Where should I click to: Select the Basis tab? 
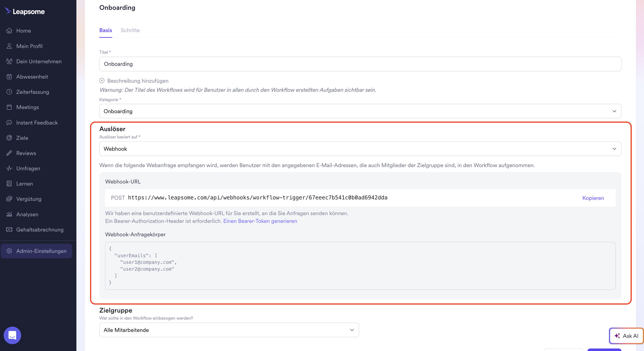[x=106, y=30]
